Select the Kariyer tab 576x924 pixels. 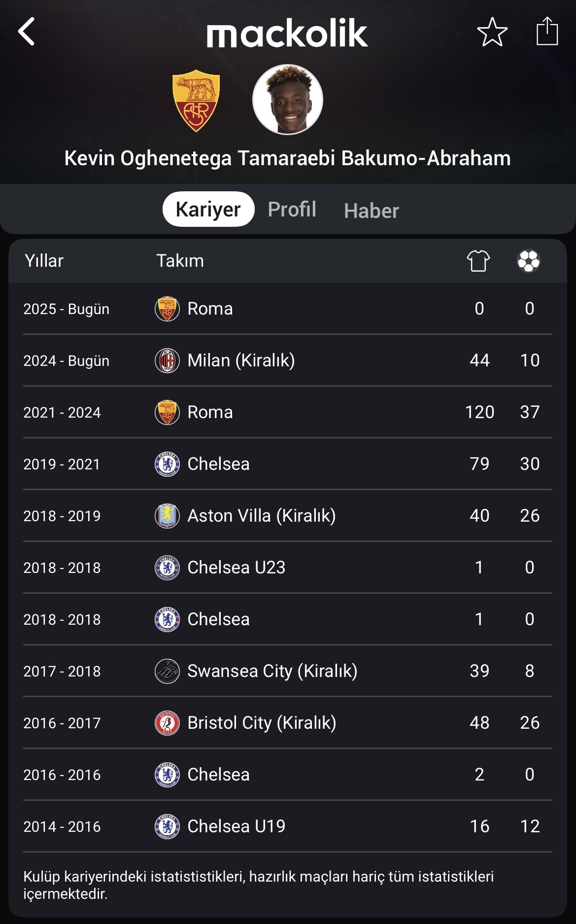pos(208,209)
